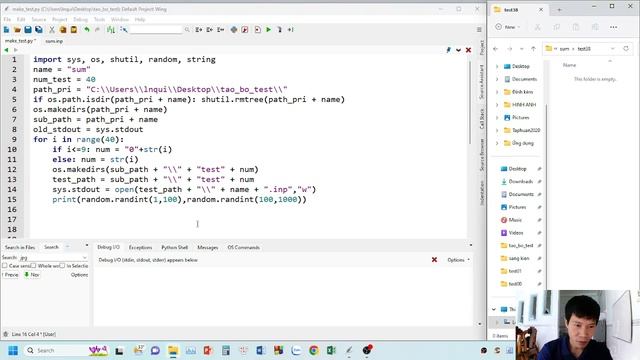Screen dimensions: 640x360
Task: Click the Next search button with green arrow
Action: click(x=32, y=275)
